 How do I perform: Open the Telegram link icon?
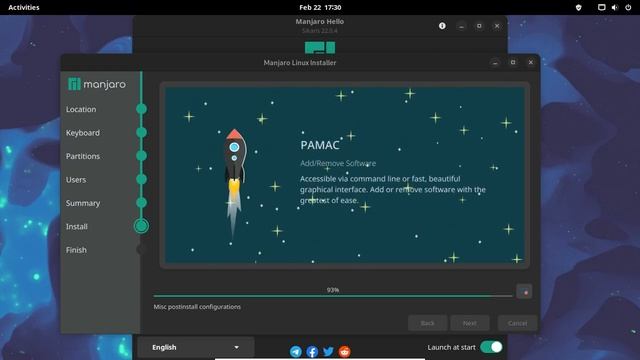click(x=296, y=351)
